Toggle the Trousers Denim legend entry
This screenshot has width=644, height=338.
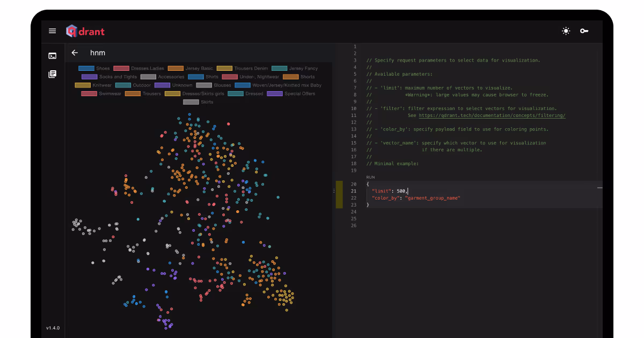(242, 68)
